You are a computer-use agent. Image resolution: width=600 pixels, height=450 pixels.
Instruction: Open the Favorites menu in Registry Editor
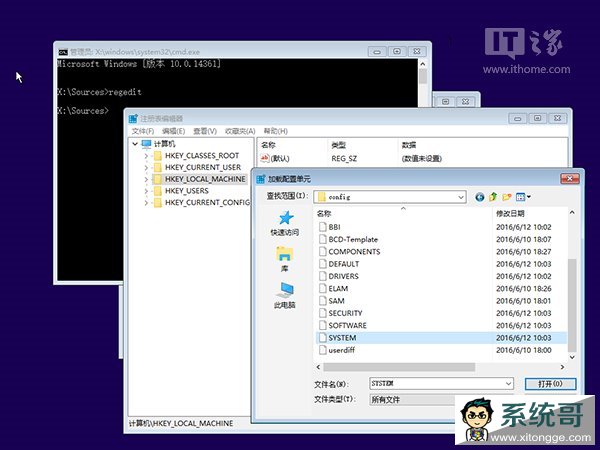(x=240, y=131)
